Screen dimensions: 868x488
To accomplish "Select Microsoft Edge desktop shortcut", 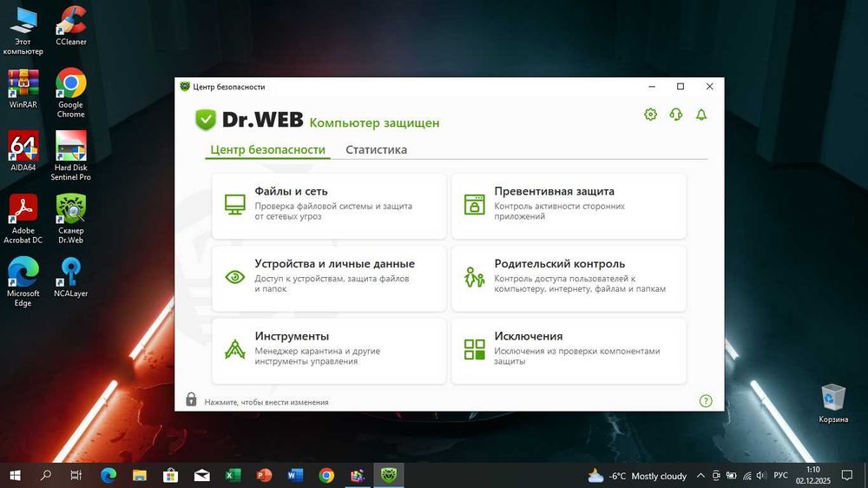I will click(23, 282).
